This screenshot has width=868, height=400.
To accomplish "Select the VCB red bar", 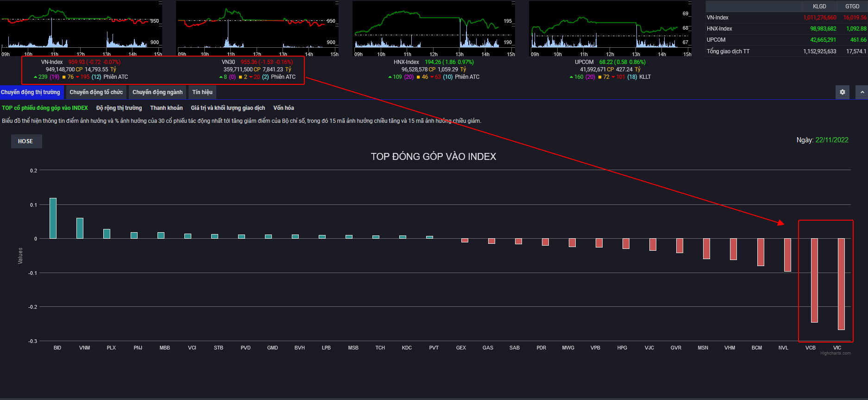I will coord(814,280).
